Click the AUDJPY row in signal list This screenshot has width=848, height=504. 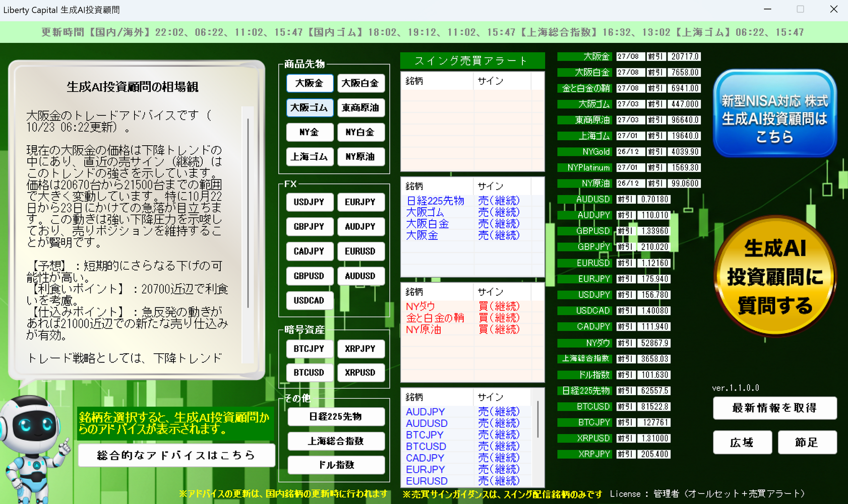pos(467,412)
